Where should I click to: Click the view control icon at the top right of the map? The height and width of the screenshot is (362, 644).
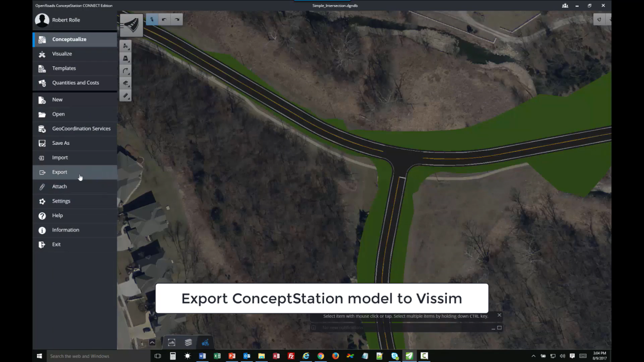599,20
